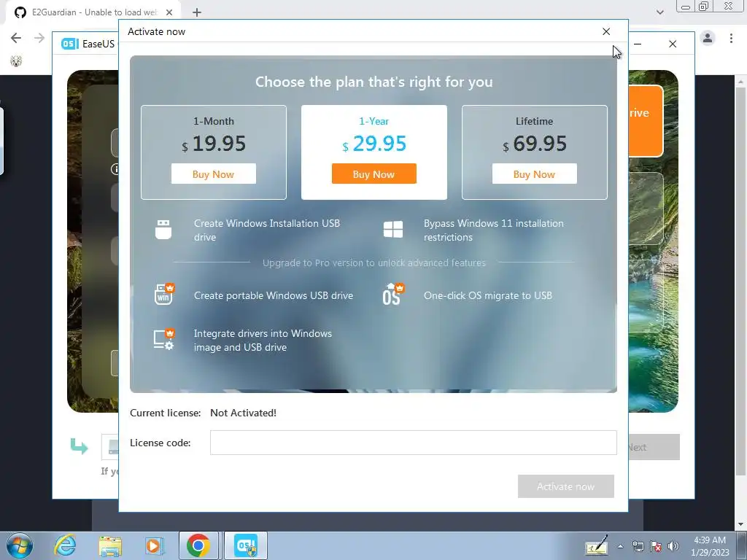Click the integrate drivers pro icon
This screenshot has width=747, height=560.
click(x=164, y=340)
